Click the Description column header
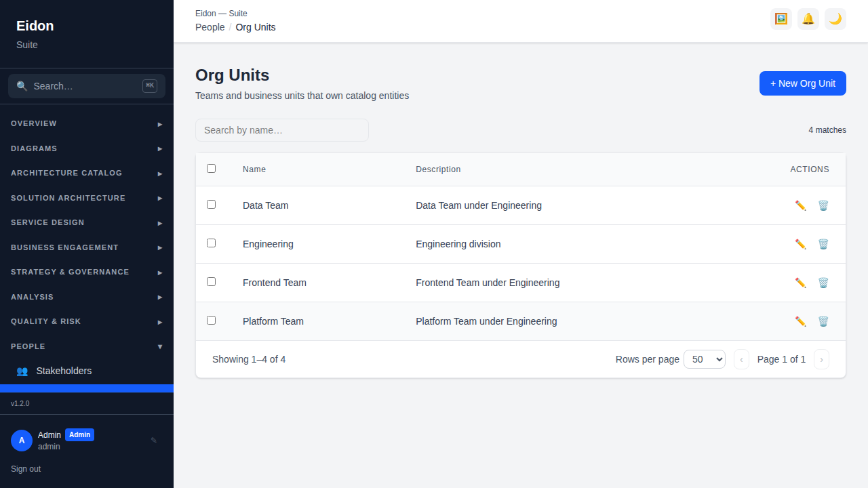Image resolution: width=868 pixels, height=488 pixels. pos(438,169)
